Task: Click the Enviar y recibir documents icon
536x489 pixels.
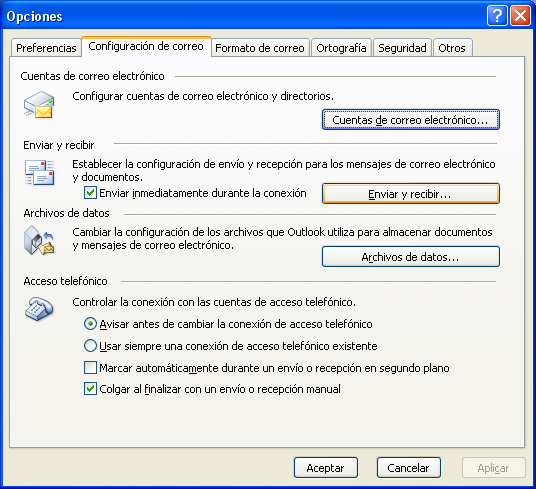Action: [x=39, y=172]
